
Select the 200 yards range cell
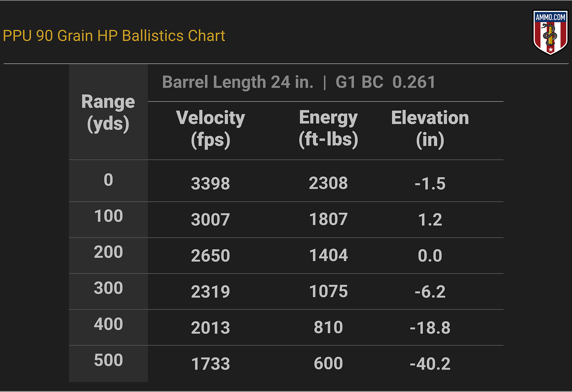click(x=108, y=252)
